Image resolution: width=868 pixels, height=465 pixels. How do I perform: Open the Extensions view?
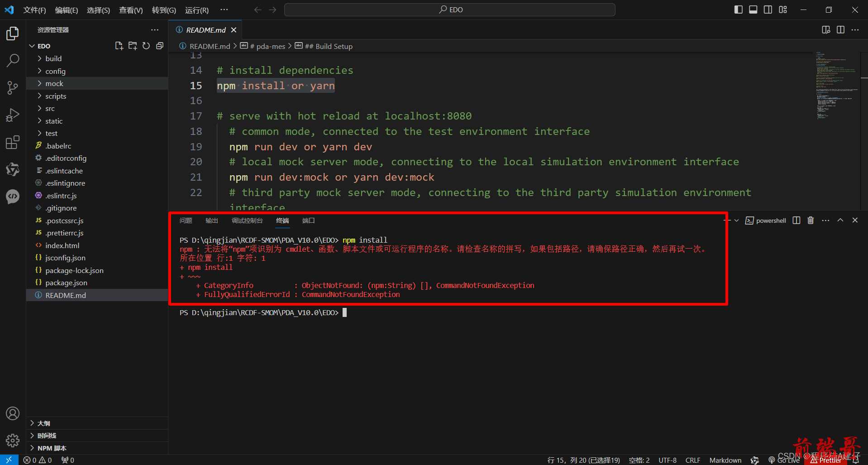point(13,143)
